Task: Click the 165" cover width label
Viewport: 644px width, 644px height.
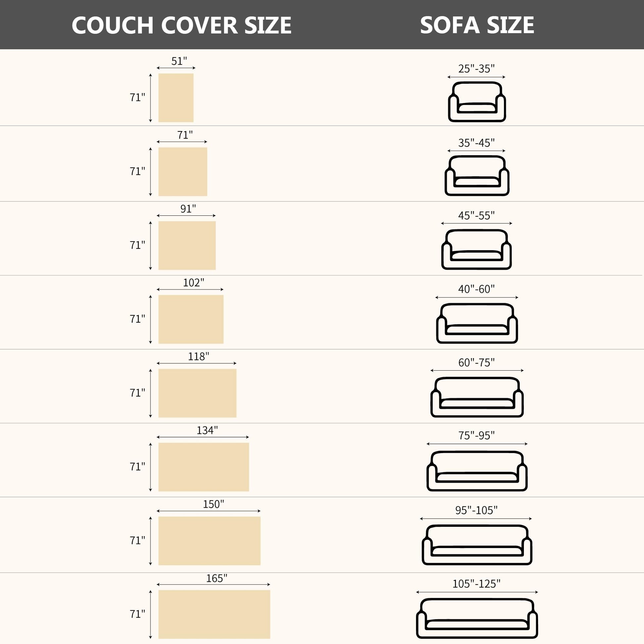Action: (x=217, y=578)
